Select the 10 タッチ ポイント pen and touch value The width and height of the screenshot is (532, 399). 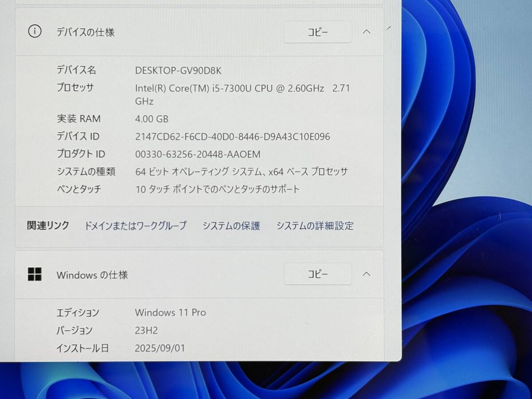click(217, 189)
